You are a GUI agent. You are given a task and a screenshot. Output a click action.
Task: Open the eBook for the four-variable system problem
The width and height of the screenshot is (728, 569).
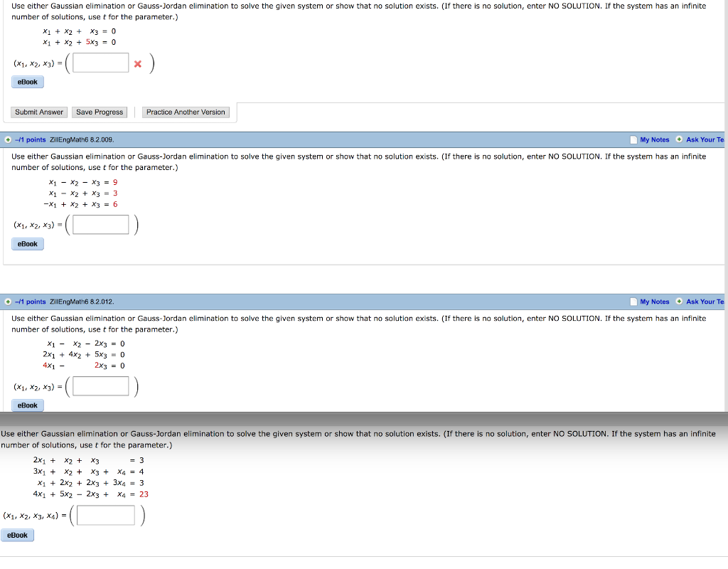pos(17,534)
